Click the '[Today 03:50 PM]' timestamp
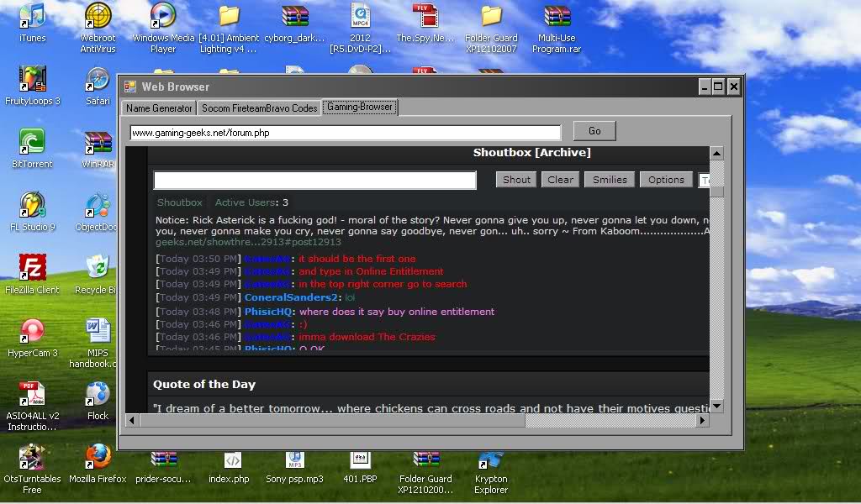The width and height of the screenshot is (861, 504). 198,259
